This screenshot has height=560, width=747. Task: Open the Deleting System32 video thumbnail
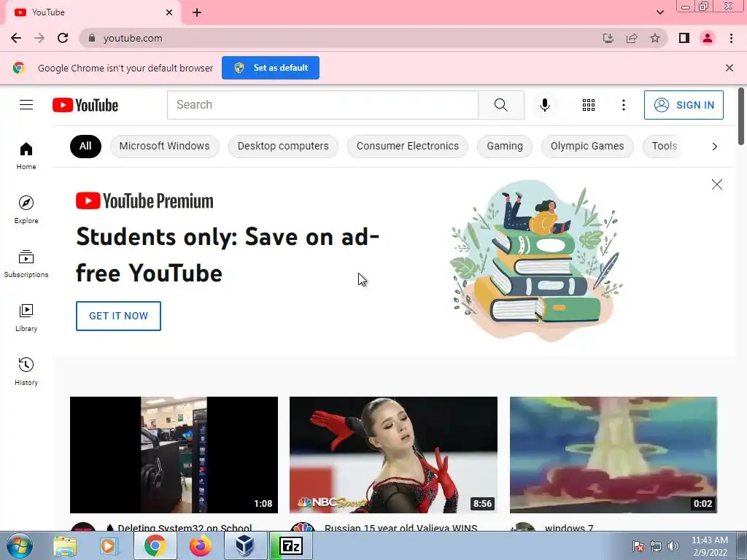pos(174,455)
